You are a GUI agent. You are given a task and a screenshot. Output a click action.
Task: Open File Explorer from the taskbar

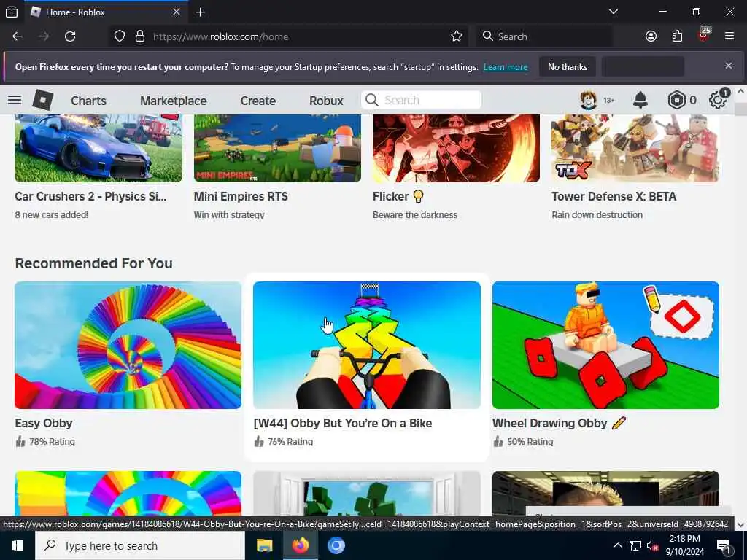pos(264,545)
